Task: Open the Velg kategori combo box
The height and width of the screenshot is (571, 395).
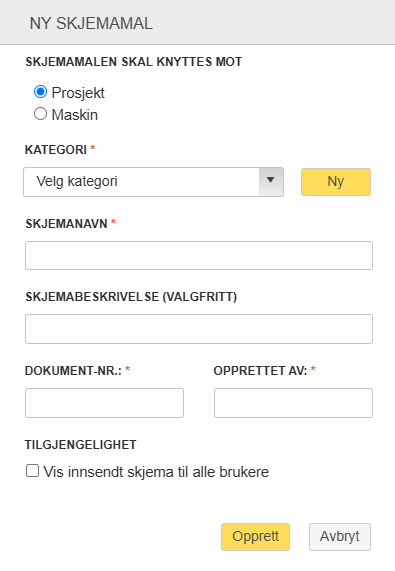Action: tap(153, 182)
